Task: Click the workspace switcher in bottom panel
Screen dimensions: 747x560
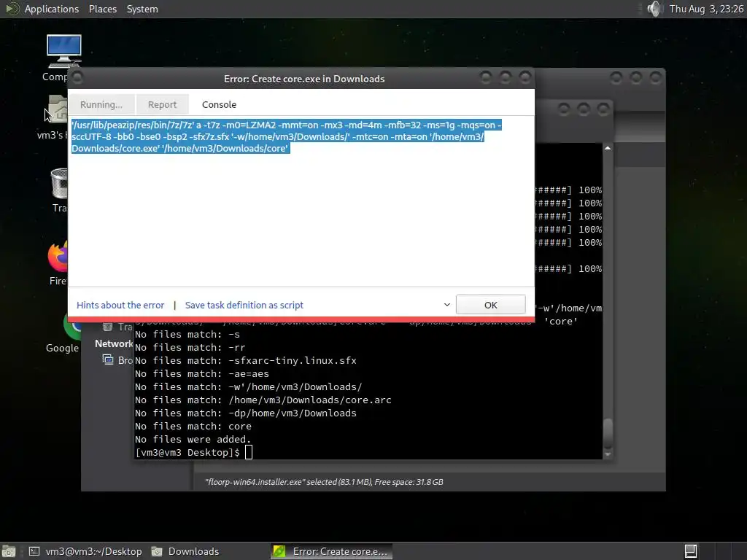Action: (691, 551)
